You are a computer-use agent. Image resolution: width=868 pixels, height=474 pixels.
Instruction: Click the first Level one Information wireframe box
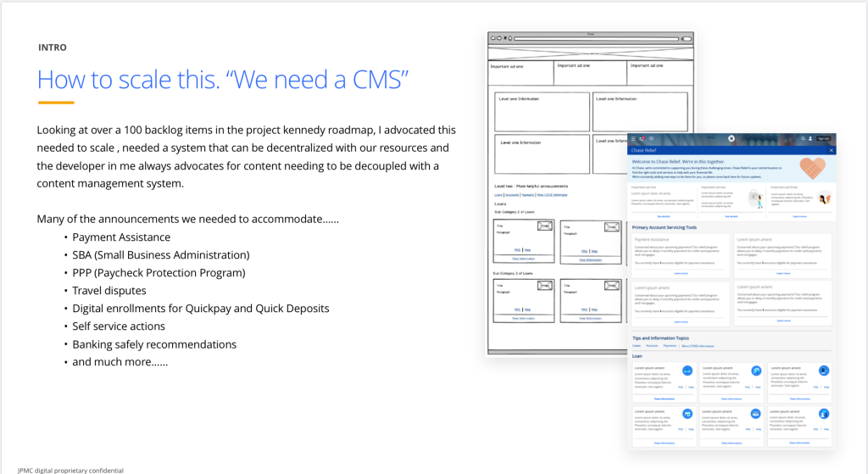tap(542, 112)
